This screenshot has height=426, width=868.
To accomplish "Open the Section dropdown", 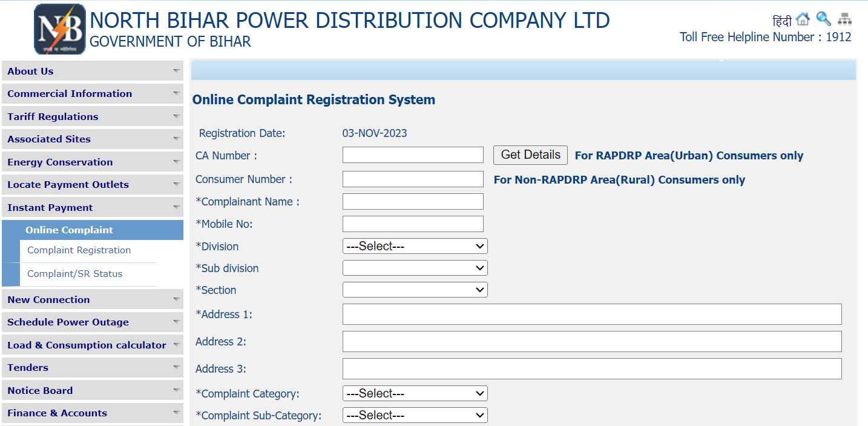I will coord(415,290).
